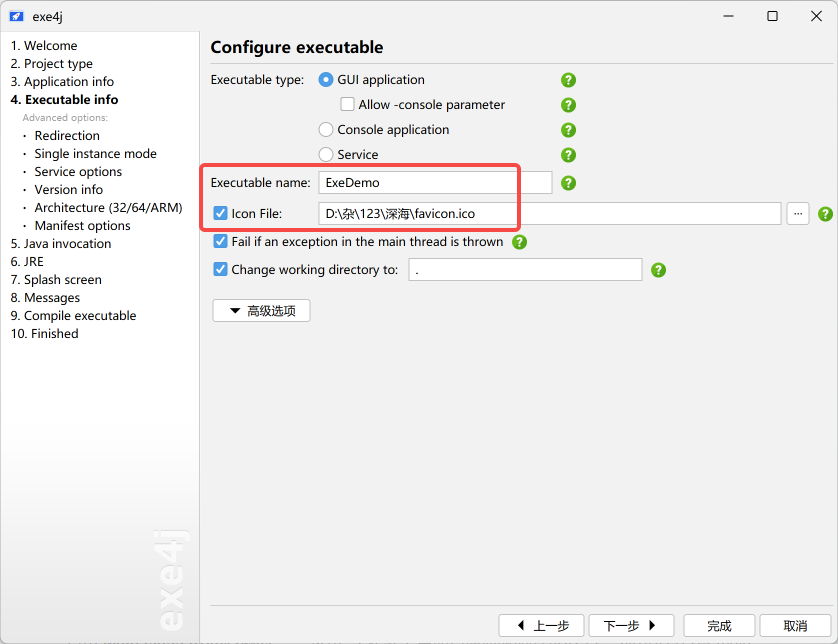
Task: Open help for Executable type option
Action: [568, 80]
